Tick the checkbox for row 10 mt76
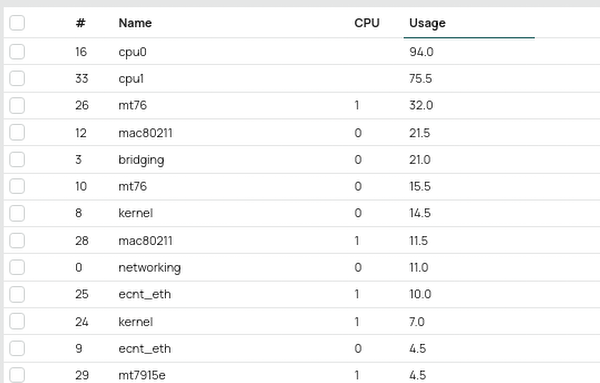This screenshot has width=600, height=383. coord(17,186)
